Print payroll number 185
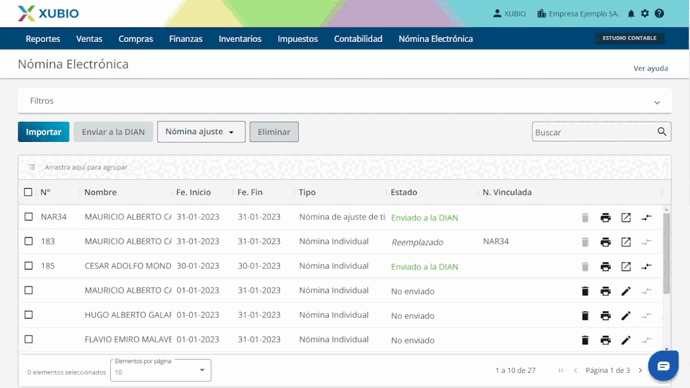Viewport: 690px width, 388px height. pos(606,267)
